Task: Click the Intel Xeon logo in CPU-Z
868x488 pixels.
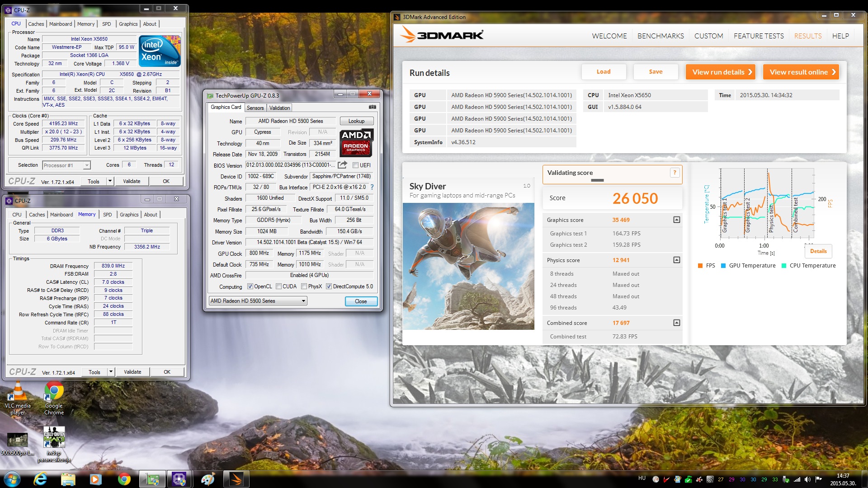Action: [160, 51]
